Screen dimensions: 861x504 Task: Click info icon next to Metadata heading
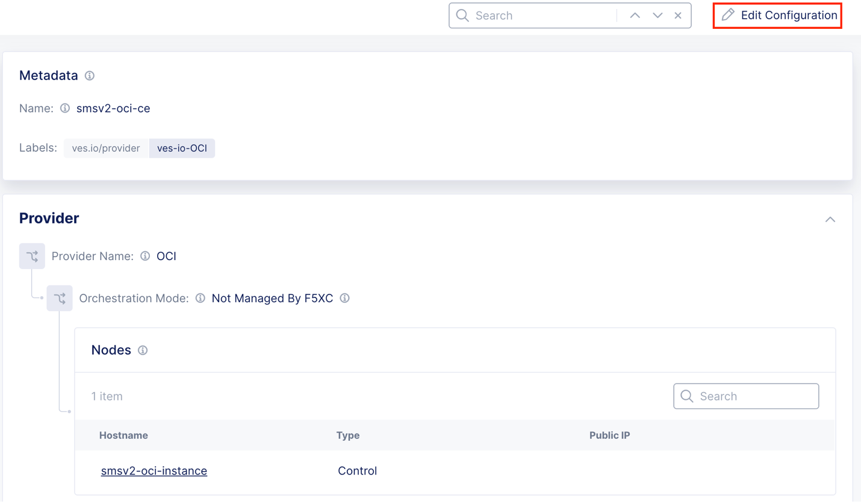pyautogui.click(x=90, y=76)
